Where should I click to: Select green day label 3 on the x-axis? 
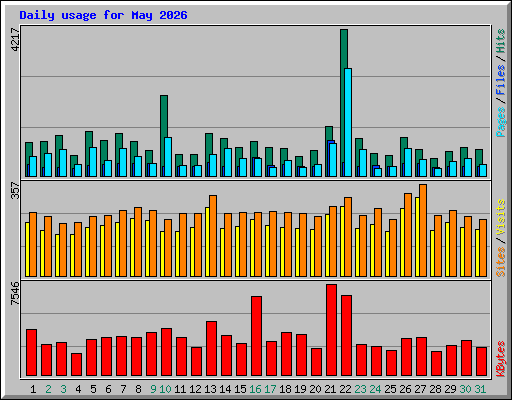[63, 389]
